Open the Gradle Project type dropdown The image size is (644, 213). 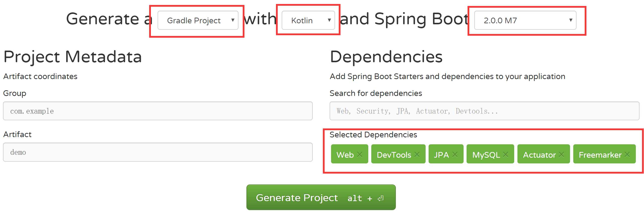[198, 20]
